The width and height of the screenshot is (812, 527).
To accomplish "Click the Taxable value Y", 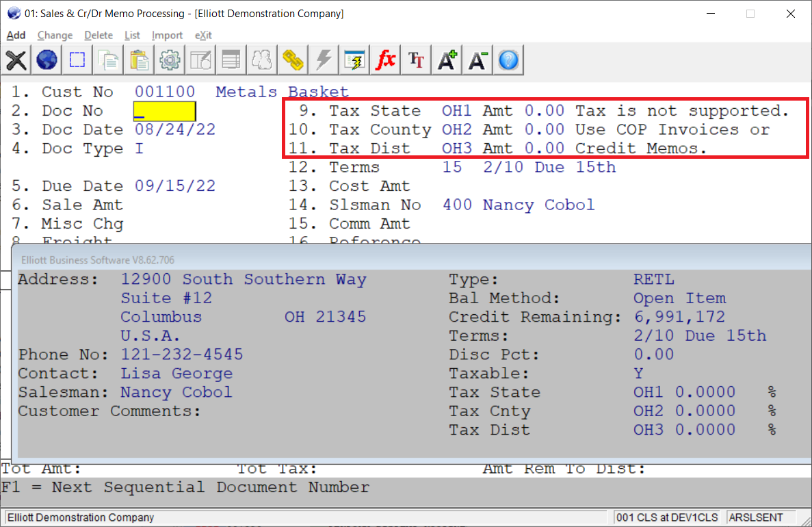I will coord(638,374).
